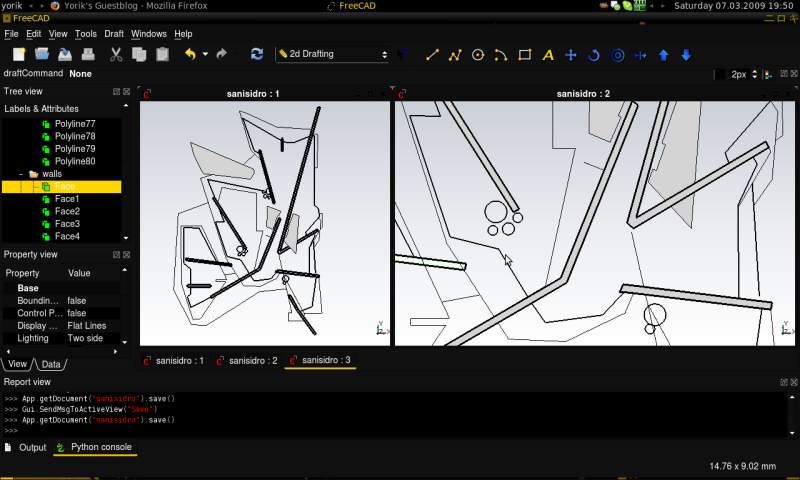This screenshot has width=800, height=480.
Task: Select the Draft Line tool
Action: tap(432, 54)
